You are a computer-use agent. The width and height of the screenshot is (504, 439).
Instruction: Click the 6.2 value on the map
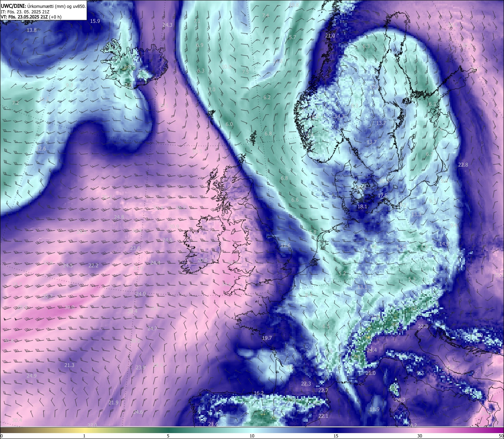(x=267, y=97)
